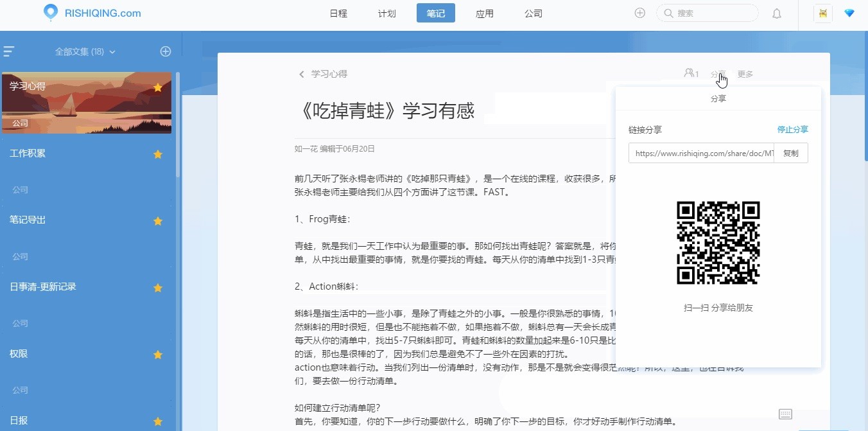Toggle star on 工作积累
This screenshot has width=868, height=431.
(158, 154)
